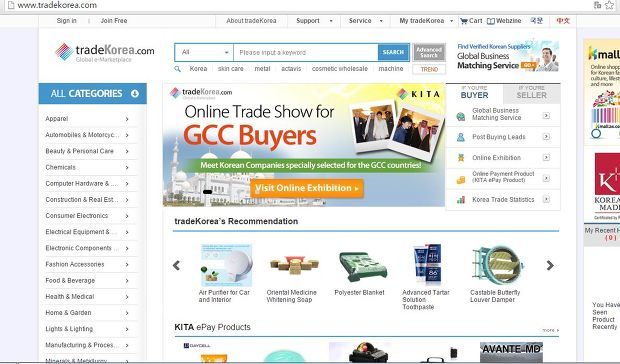The height and width of the screenshot is (364, 620).
Task: Click the Global Business Matching Service banner
Action: pos(508,56)
